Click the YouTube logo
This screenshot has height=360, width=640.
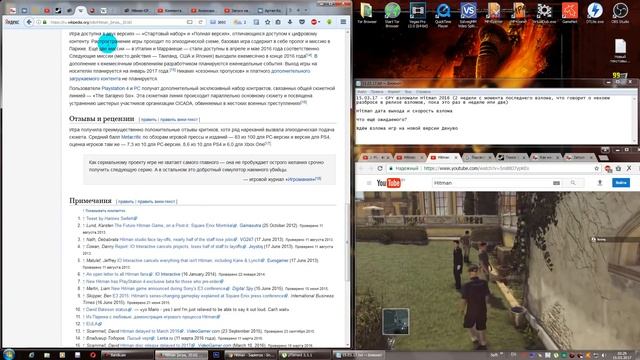coord(389,183)
